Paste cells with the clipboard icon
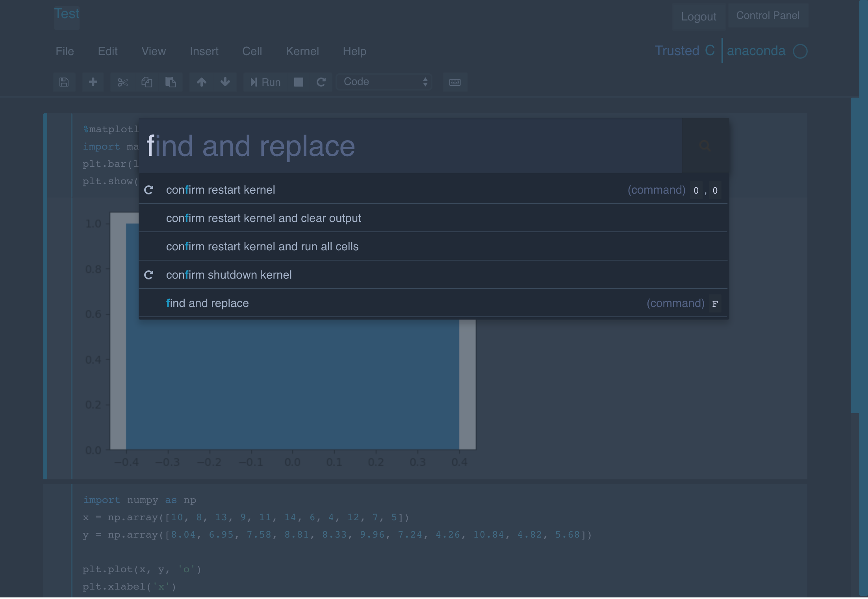 (x=171, y=82)
